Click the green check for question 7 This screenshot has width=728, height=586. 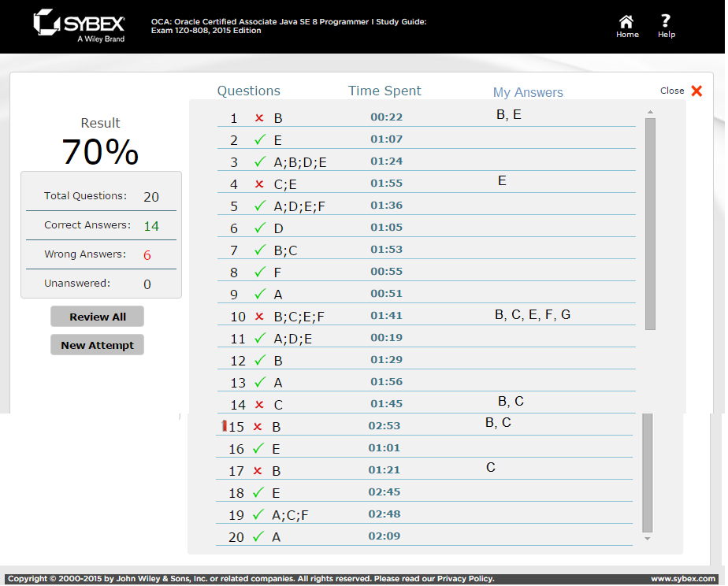click(260, 250)
